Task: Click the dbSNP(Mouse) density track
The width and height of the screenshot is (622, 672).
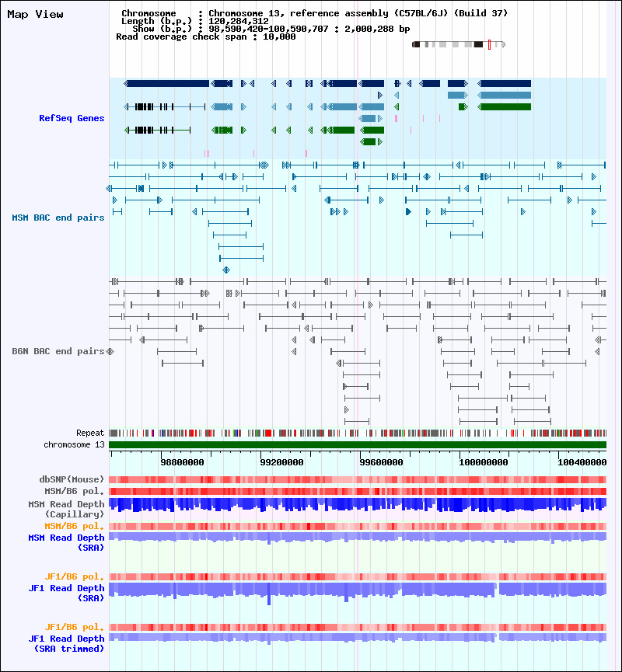Action: (x=358, y=479)
